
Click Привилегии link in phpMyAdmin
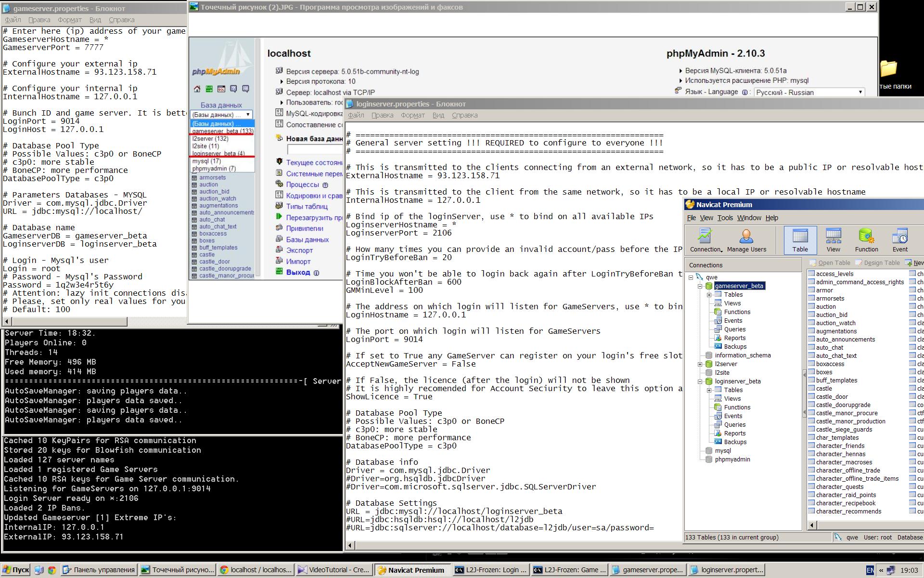pos(304,228)
